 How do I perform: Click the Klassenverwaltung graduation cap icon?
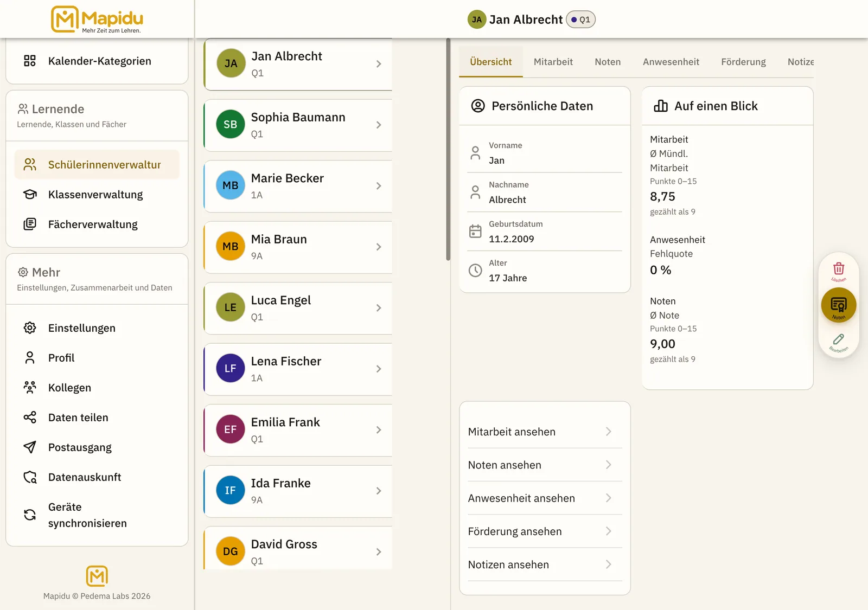coord(30,194)
